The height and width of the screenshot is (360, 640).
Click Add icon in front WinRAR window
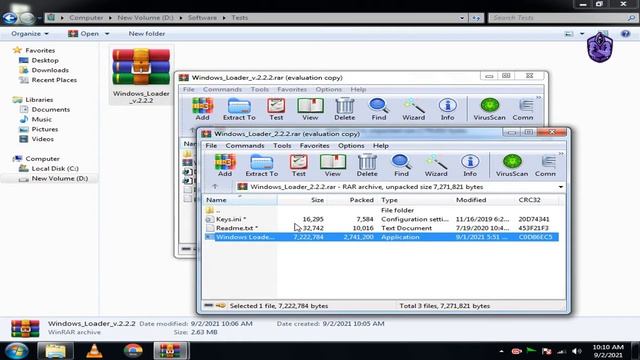[x=225, y=165]
